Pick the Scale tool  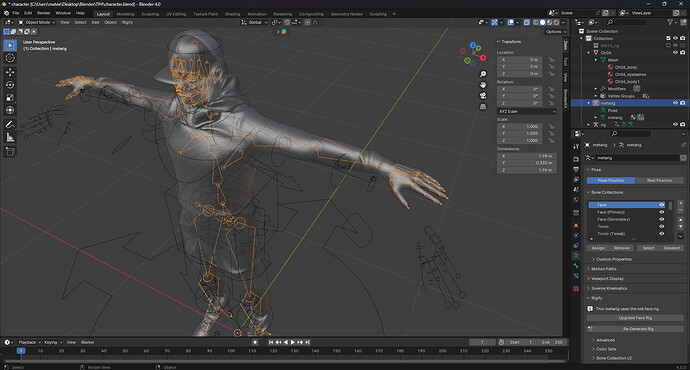[10, 97]
